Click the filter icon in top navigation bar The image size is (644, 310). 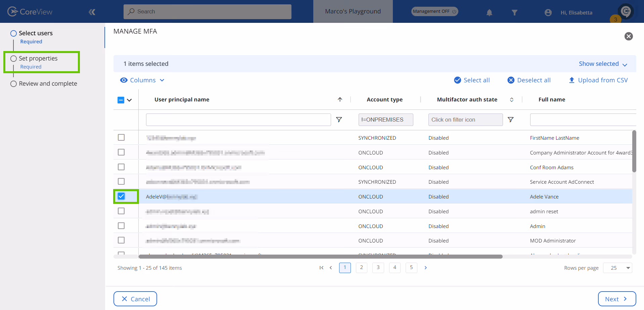click(x=514, y=12)
